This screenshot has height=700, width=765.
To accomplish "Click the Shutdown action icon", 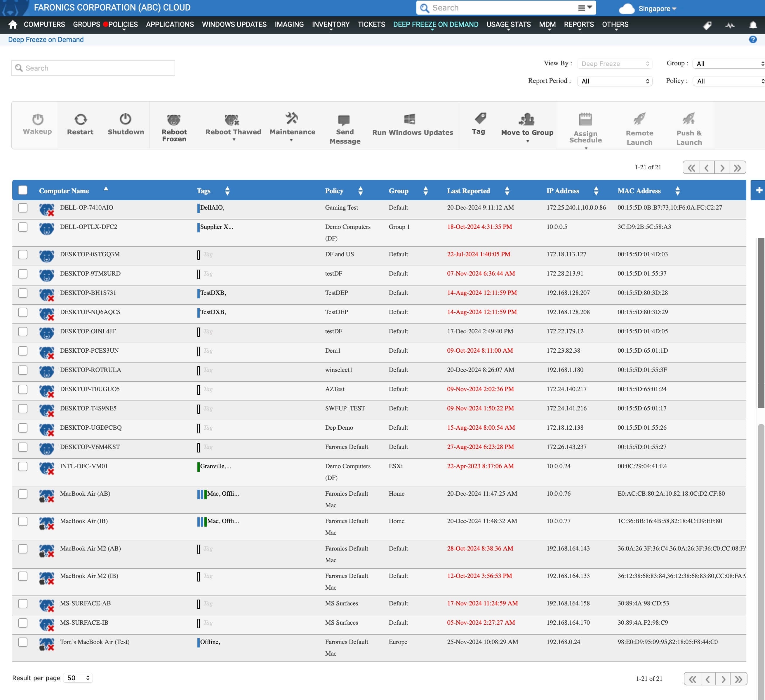I will tap(126, 119).
